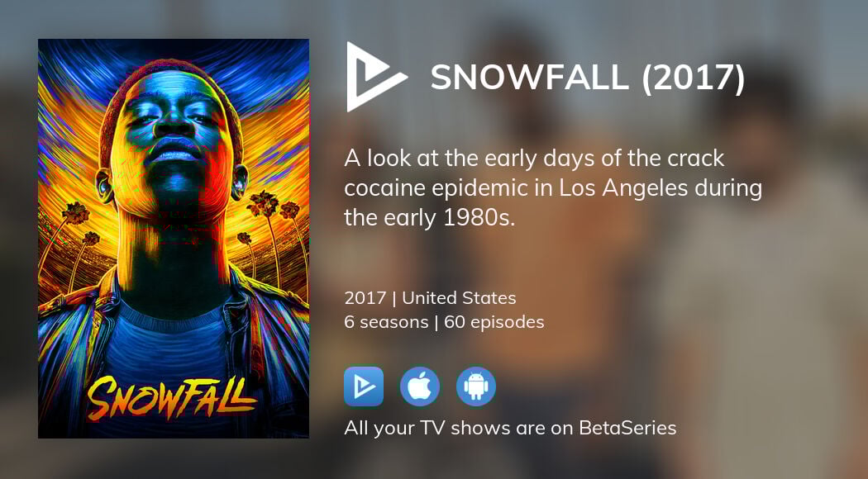Click the United States country label
Viewport: 868px width, 479px height.
pyautogui.click(x=459, y=298)
